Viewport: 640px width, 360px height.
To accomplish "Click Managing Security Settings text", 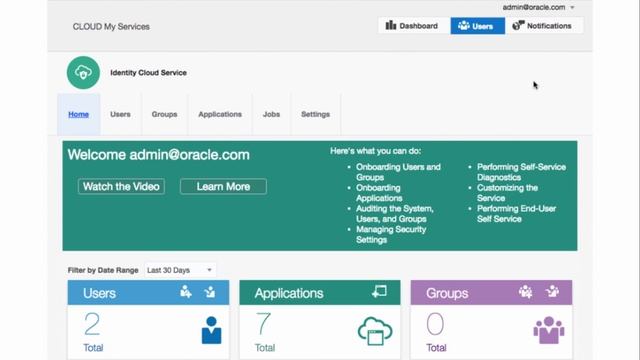I will (x=391, y=235).
